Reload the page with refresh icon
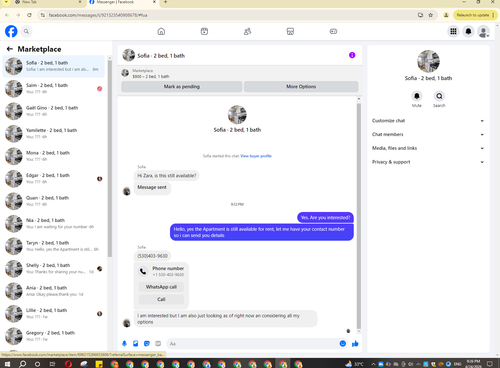The image size is (500, 368). [29, 15]
